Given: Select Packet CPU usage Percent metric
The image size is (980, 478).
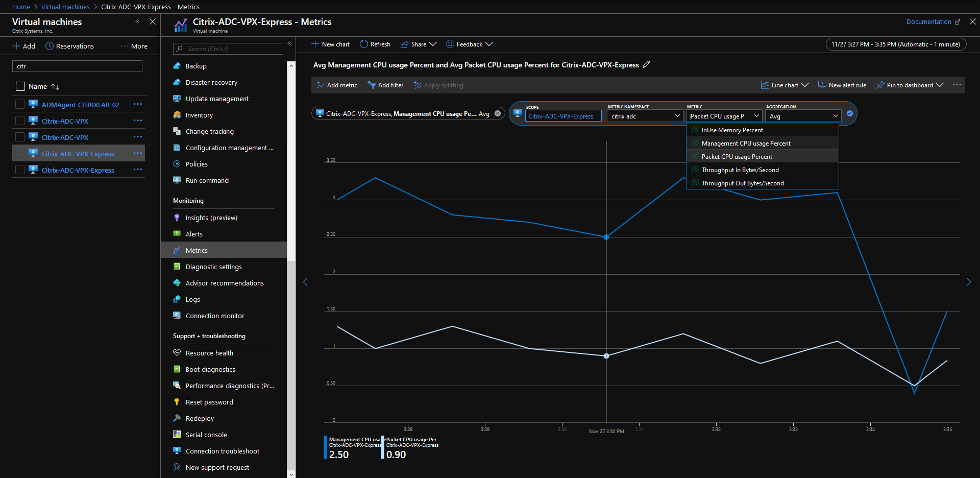Looking at the screenshot, I should [762, 156].
